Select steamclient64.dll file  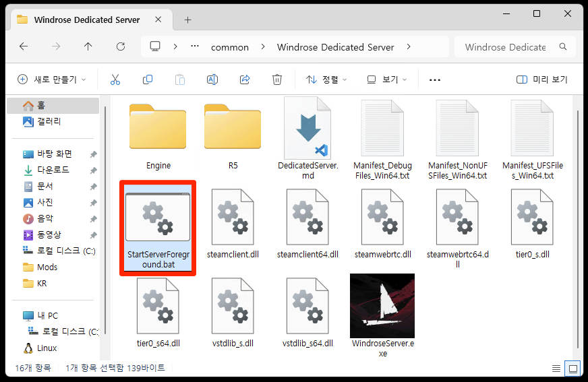click(x=308, y=224)
